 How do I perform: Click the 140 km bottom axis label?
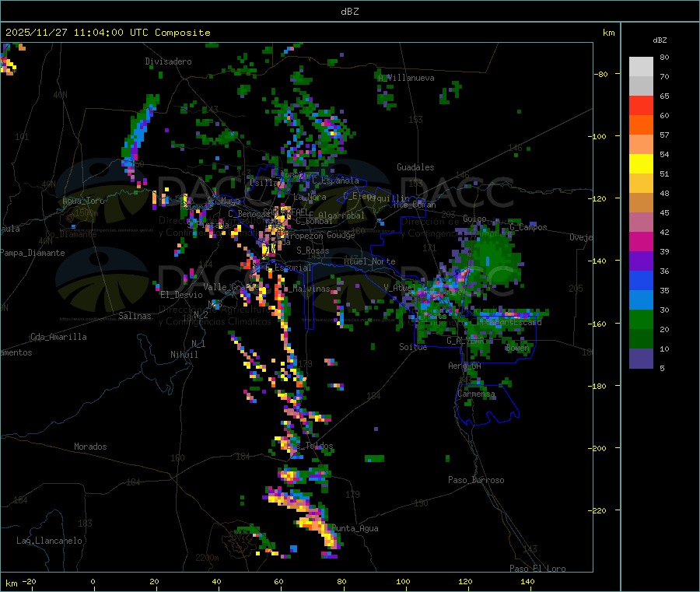pos(527,581)
